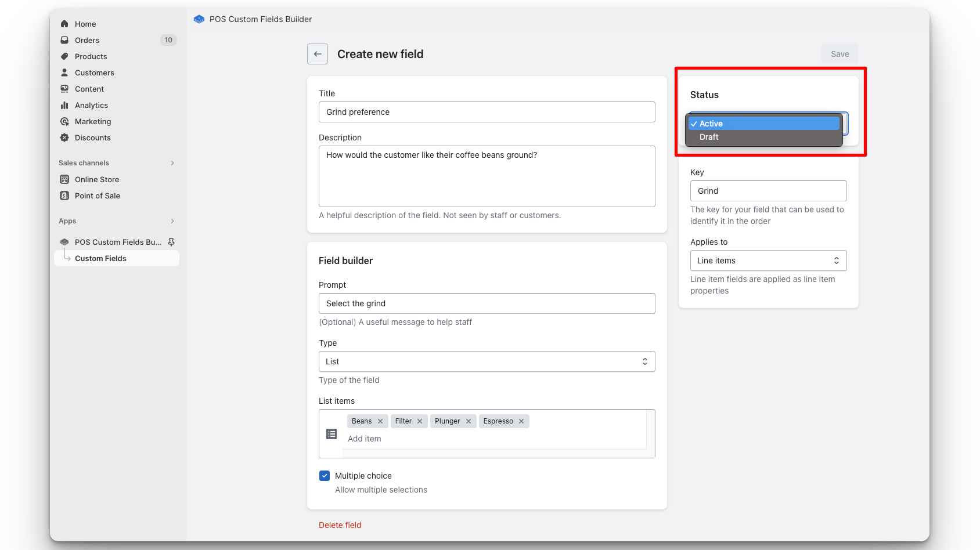Click the POS Custom Fields Builder cube icon

64,242
